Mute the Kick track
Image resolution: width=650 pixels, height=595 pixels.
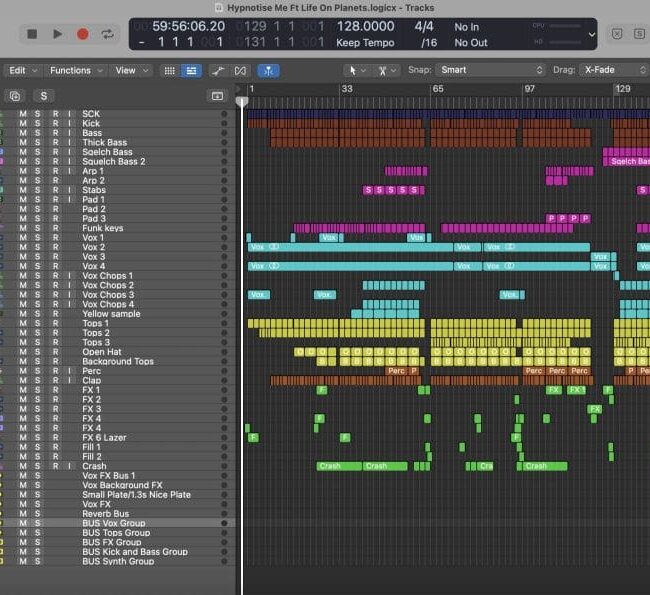coord(22,124)
